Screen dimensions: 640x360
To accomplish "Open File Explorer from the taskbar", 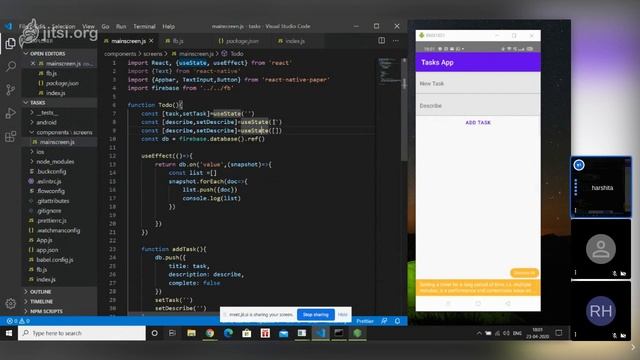I will click(x=191, y=333).
